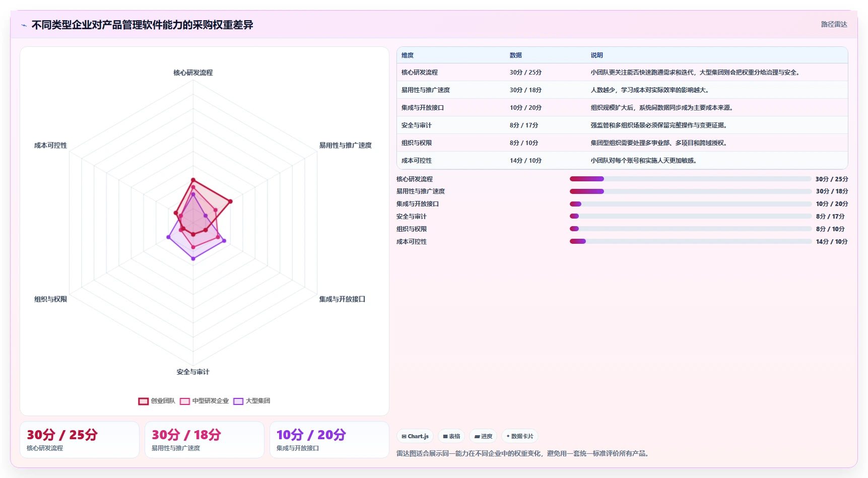Click the 数据卡片 tag chip

coord(520,436)
